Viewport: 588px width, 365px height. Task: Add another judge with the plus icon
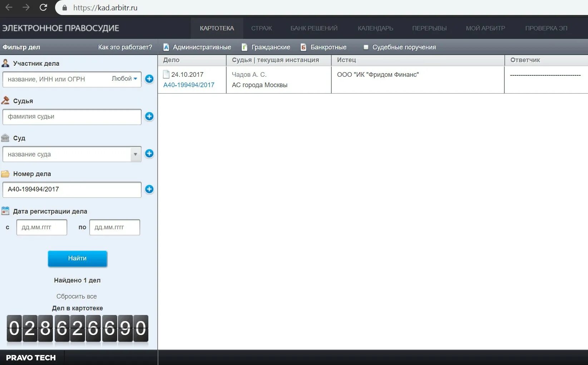149,116
